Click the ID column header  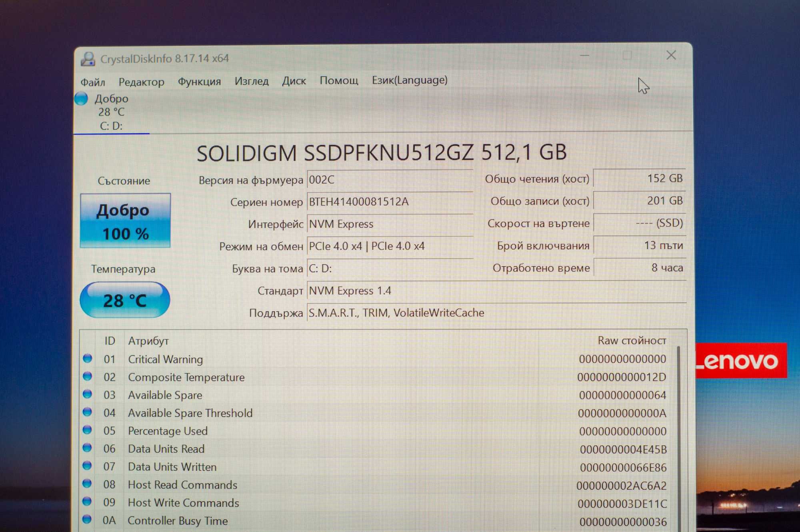[110, 341]
